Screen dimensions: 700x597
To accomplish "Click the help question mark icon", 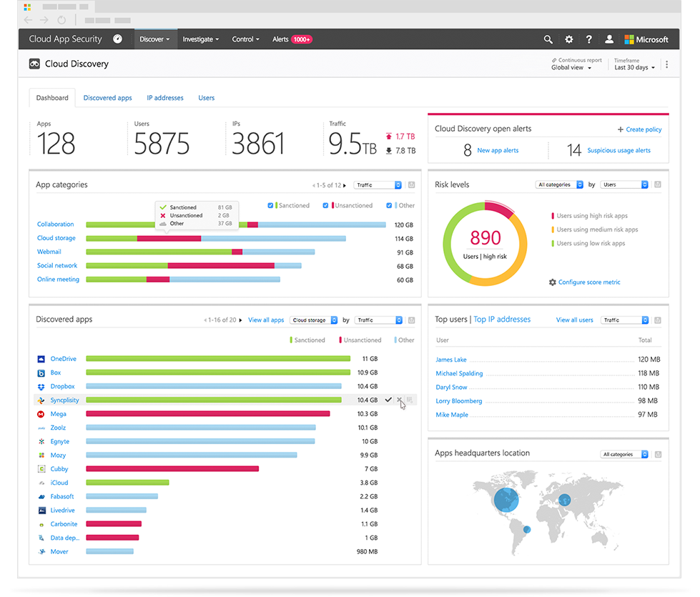I will point(588,39).
